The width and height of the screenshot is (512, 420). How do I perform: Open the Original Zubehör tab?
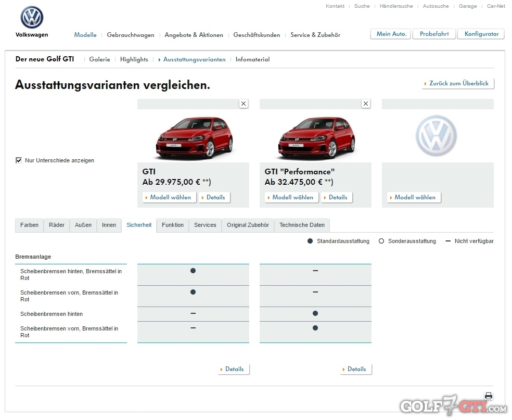click(x=248, y=225)
